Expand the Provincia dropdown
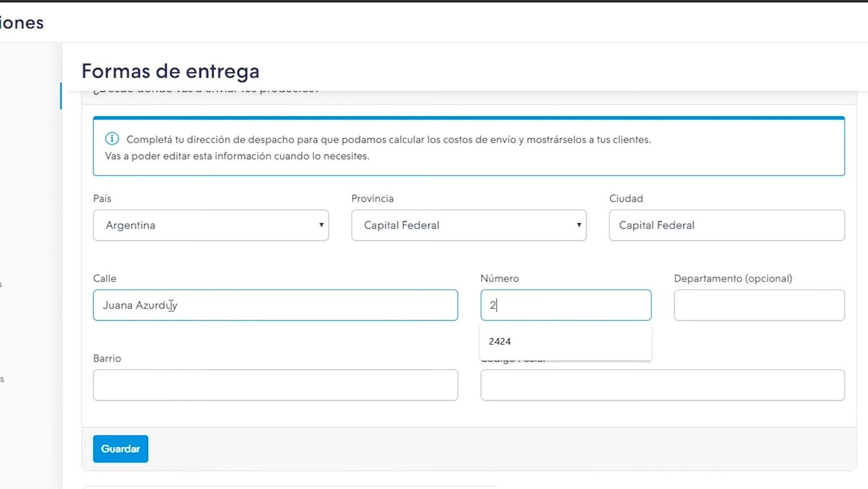Screen dimensions: 868x489 [469, 225]
